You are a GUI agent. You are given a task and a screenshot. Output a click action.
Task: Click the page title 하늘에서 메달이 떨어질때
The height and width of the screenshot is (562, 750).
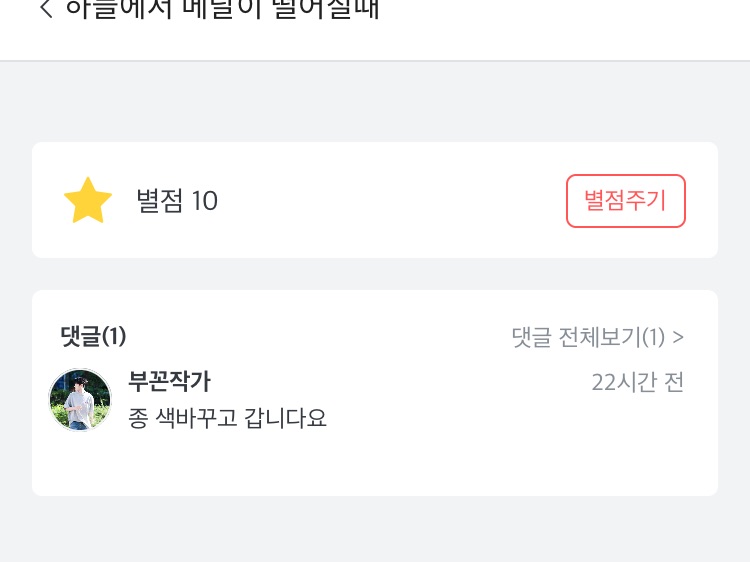pyautogui.click(x=222, y=10)
